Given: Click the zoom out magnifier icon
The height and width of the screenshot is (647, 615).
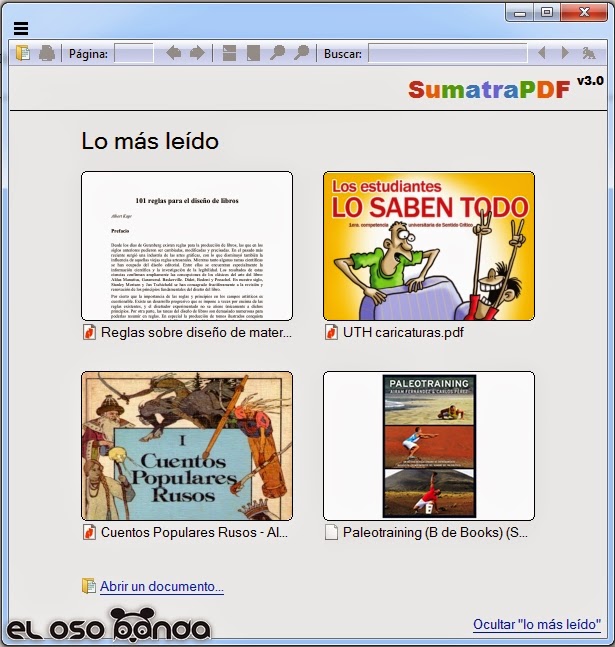Looking at the screenshot, I should pos(277,53).
